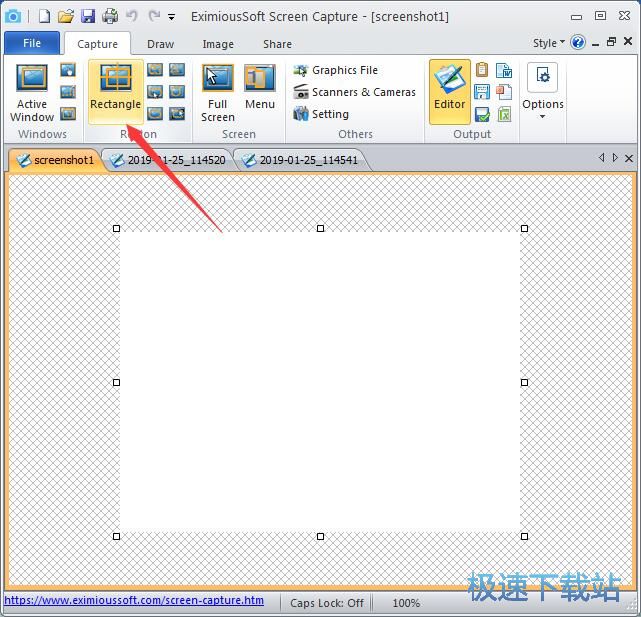Switch to the Draw ribbon tab
The image size is (641, 617).
(x=160, y=44)
